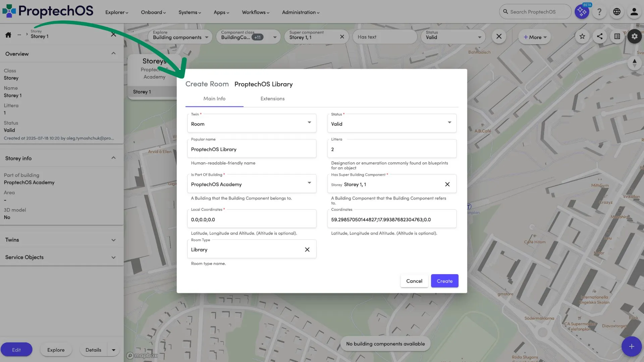
Task: Click the ProptechOS logo
Action: 48,11
